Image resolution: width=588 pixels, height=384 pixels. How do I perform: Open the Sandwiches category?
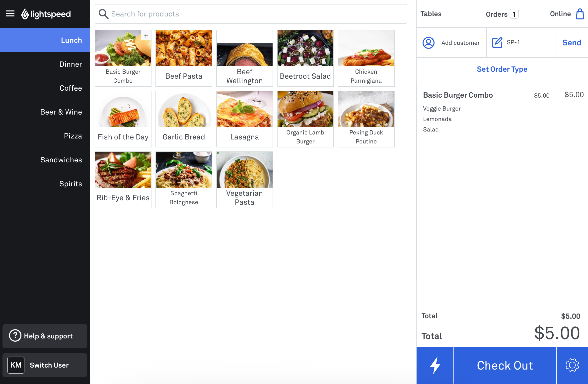click(45, 160)
